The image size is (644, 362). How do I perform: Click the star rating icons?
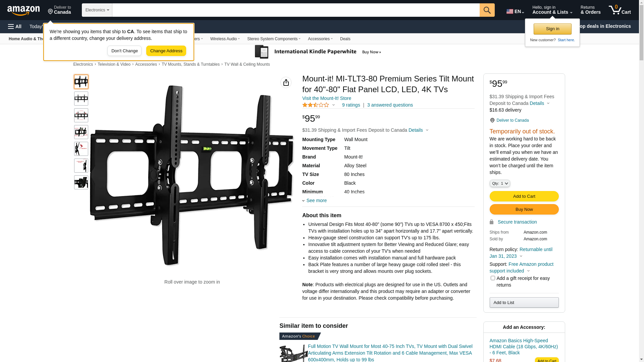316,105
